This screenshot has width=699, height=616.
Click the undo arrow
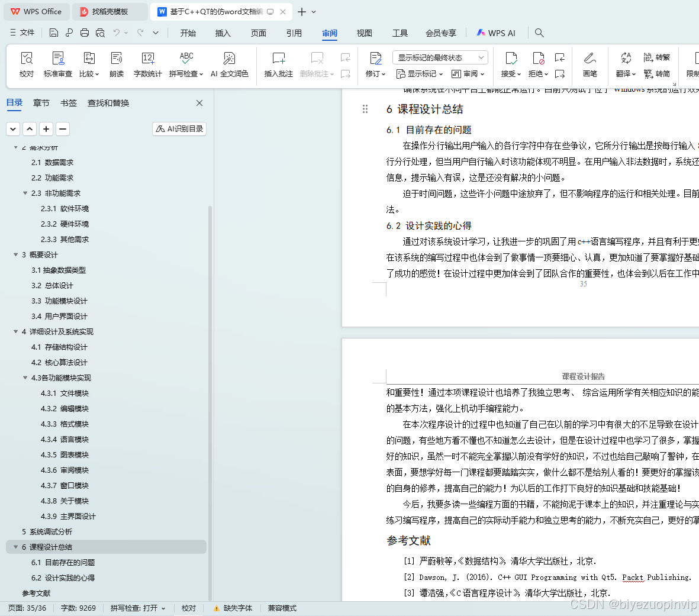(117, 33)
